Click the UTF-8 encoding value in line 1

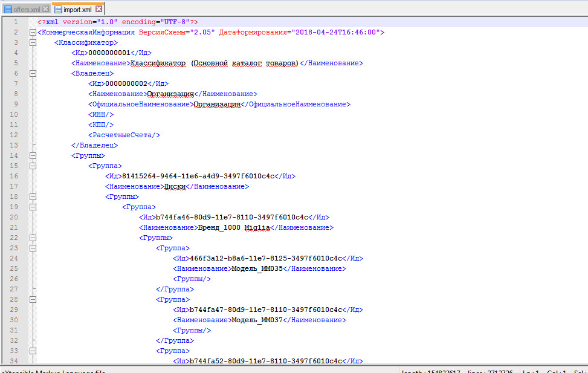pyautogui.click(x=175, y=22)
